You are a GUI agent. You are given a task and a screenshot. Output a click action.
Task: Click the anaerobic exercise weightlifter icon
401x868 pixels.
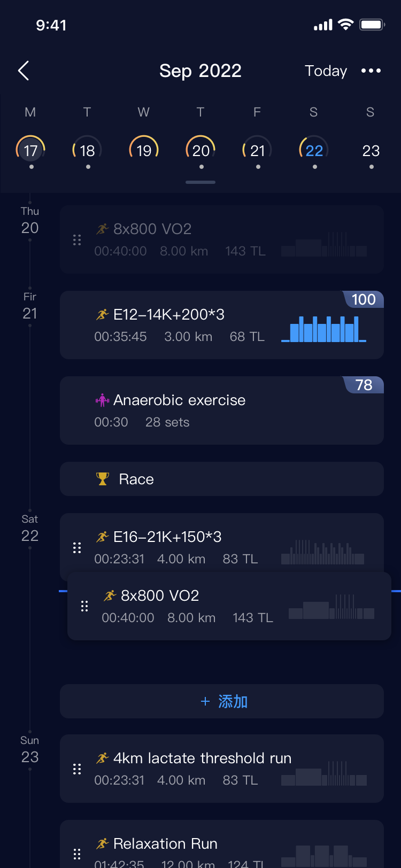point(102,400)
